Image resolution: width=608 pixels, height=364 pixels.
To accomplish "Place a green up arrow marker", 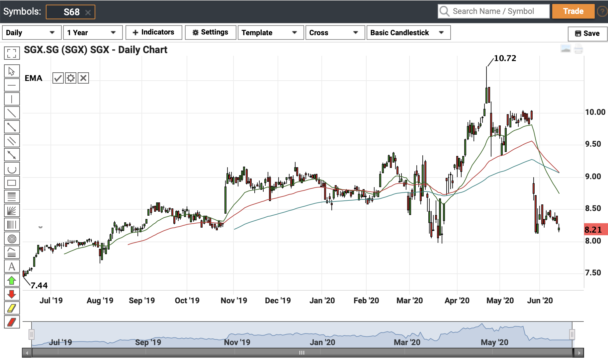I will coord(12,280).
